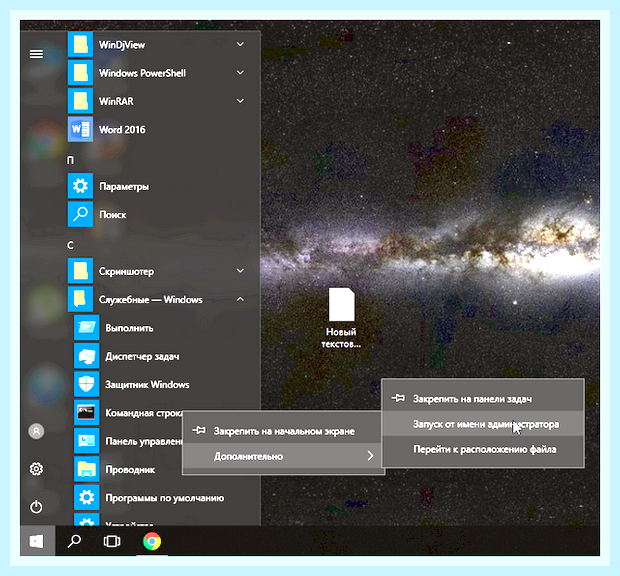Click the Скриншотер label
Viewport: 620px width, 576px height.
127,272
